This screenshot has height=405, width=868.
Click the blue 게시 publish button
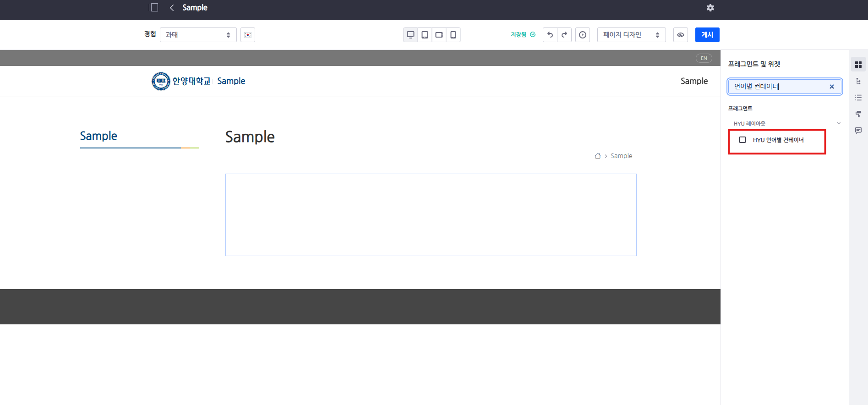tap(707, 35)
